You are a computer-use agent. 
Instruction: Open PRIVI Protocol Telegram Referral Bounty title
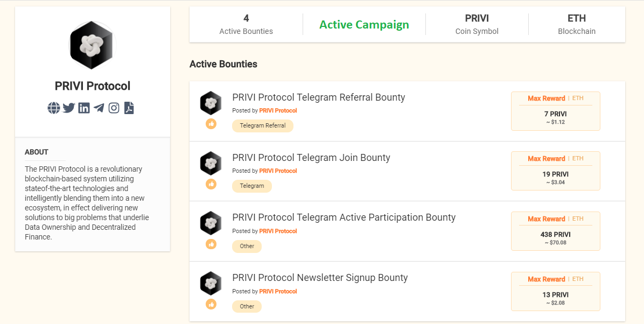point(319,97)
